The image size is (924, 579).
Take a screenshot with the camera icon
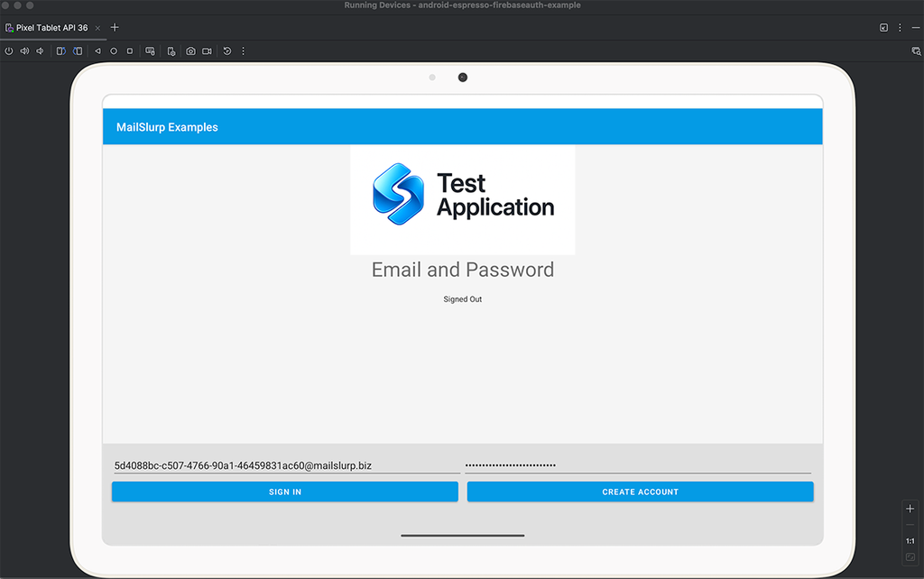click(191, 51)
